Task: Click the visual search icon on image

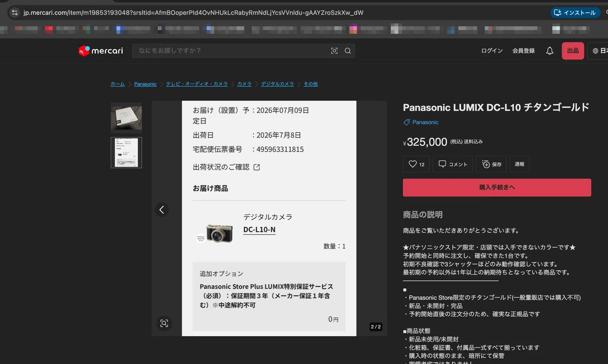Action: click(x=164, y=323)
